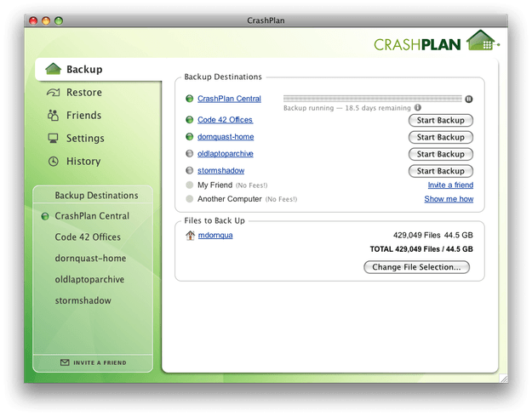Image resolution: width=532 pixels, height=416 pixels.
Task: Click the yellow minimize window button
Action: [x=46, y=20]
